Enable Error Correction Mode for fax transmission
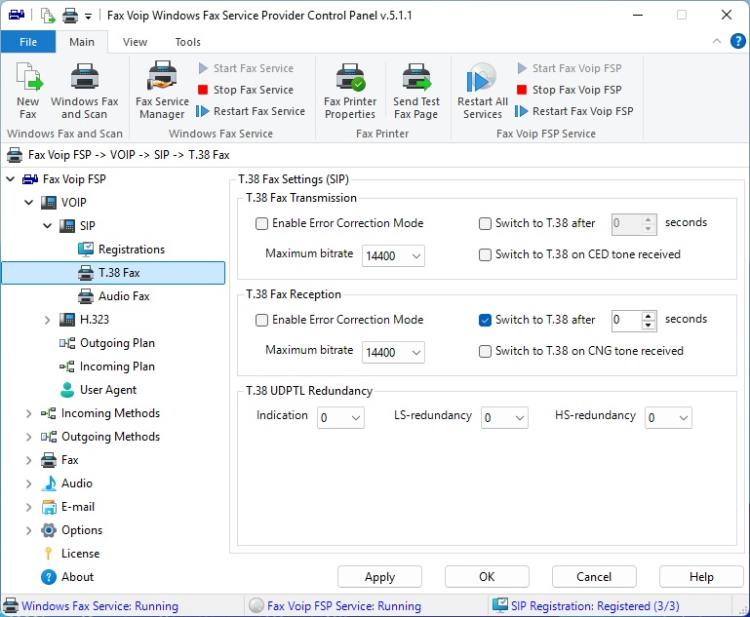750x617 pixels. (262, 224)
